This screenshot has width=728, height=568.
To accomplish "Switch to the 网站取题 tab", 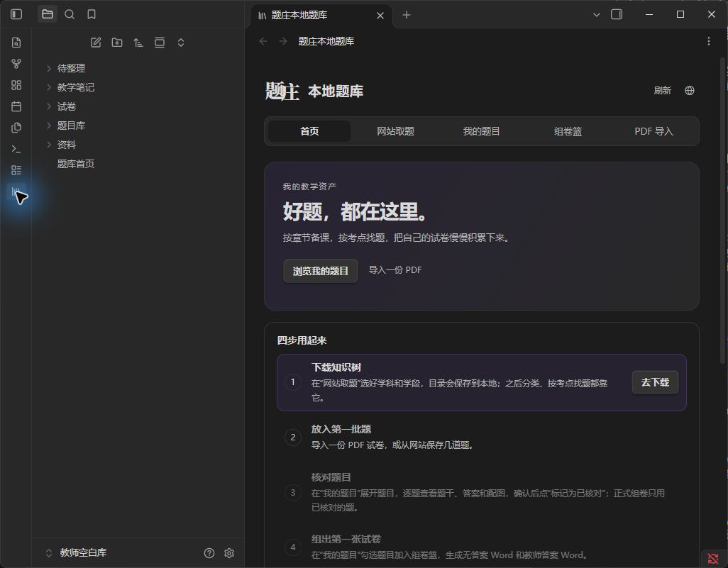I will point(395,131).
